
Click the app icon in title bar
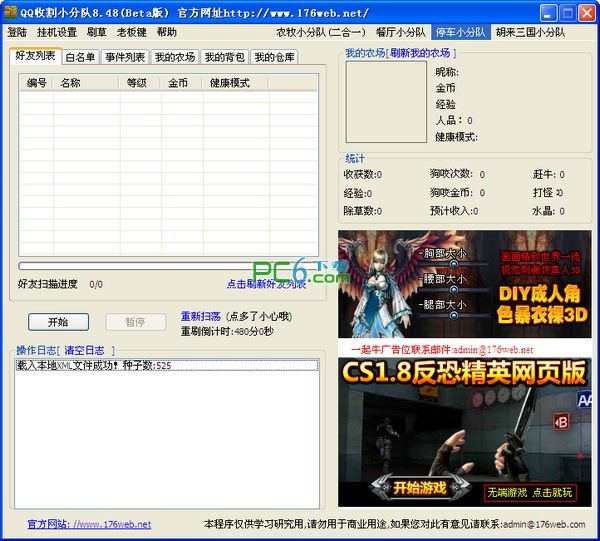[x=11, y=12]
